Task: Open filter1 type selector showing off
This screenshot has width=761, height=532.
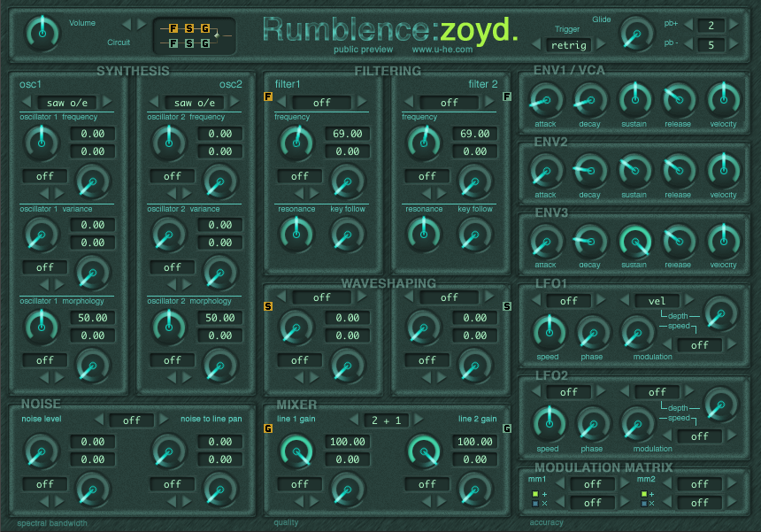Action: [x=321, y=103]
